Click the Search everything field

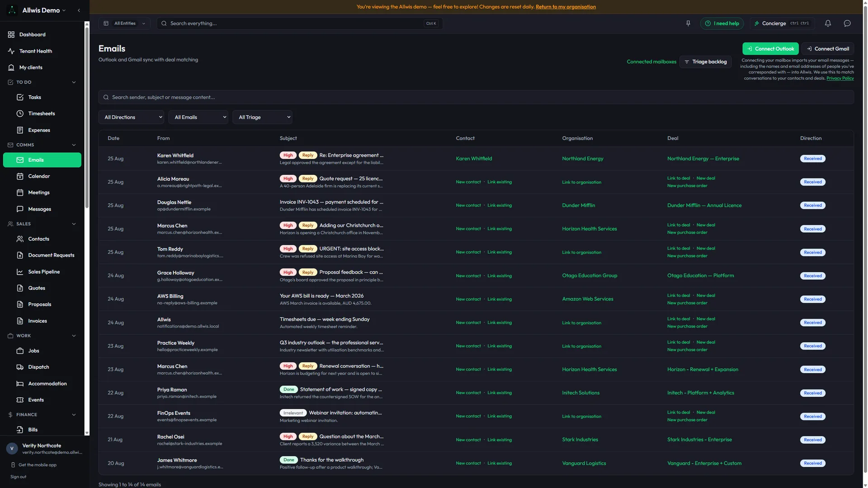(x=299, y=23)
